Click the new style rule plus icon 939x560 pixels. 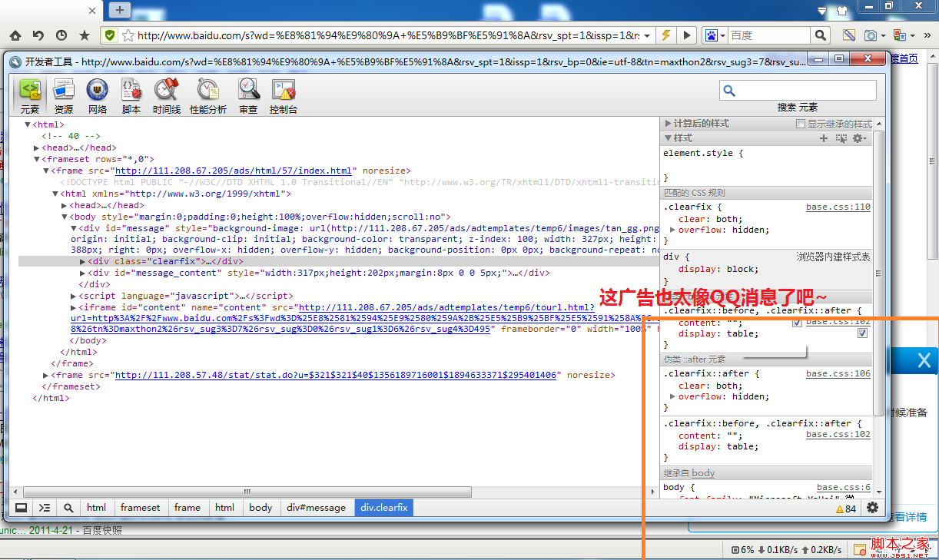click(824, 138)
